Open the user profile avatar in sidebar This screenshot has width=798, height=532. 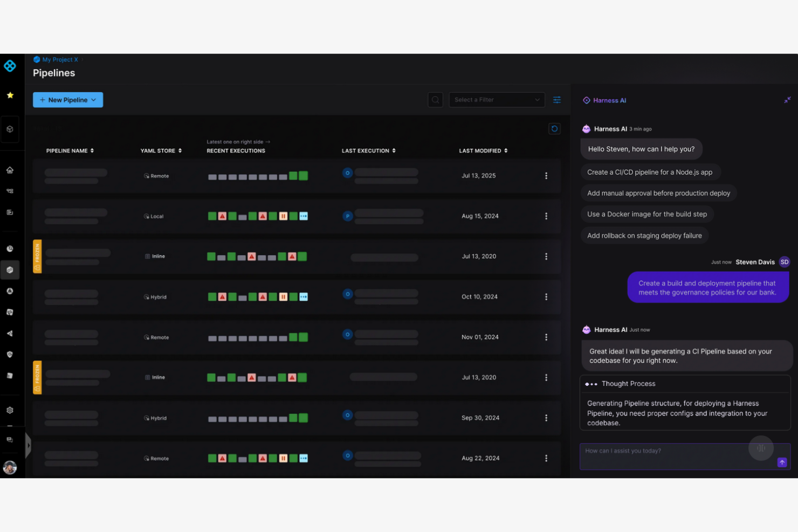click(x=10, y=467)
